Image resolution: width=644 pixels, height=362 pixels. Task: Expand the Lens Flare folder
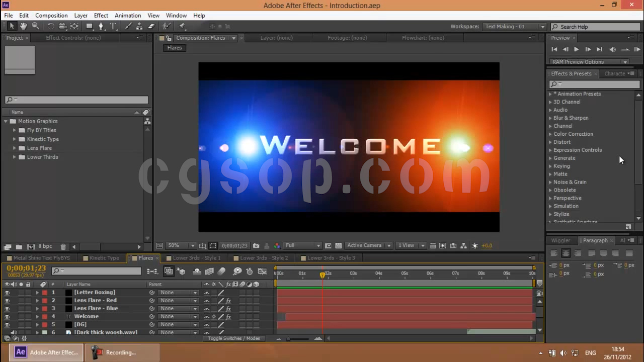coord(15,148)
